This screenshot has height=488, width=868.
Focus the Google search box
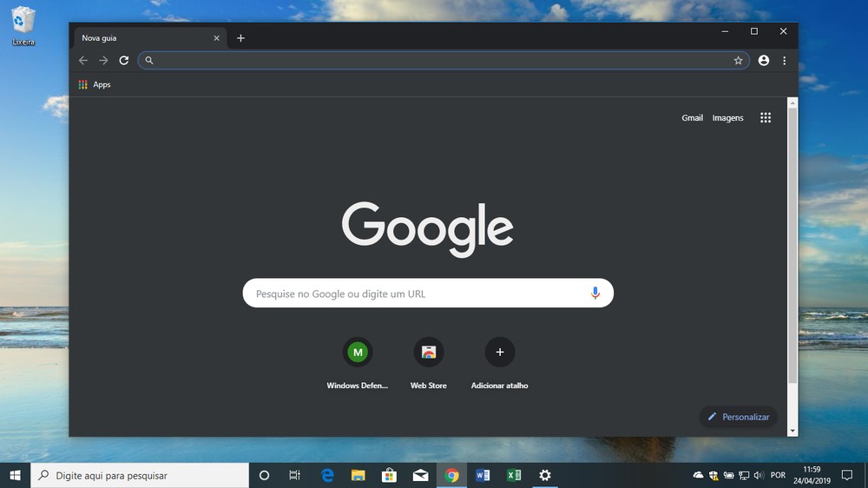point(428,293)
